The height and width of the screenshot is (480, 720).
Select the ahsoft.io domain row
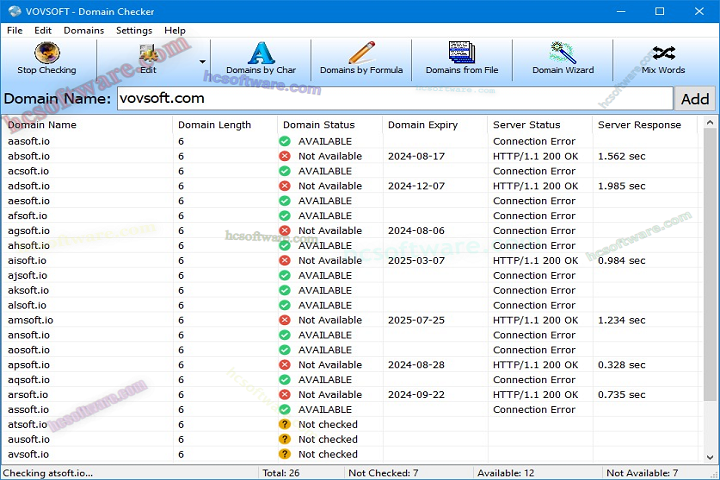click(x=353, y=245)
